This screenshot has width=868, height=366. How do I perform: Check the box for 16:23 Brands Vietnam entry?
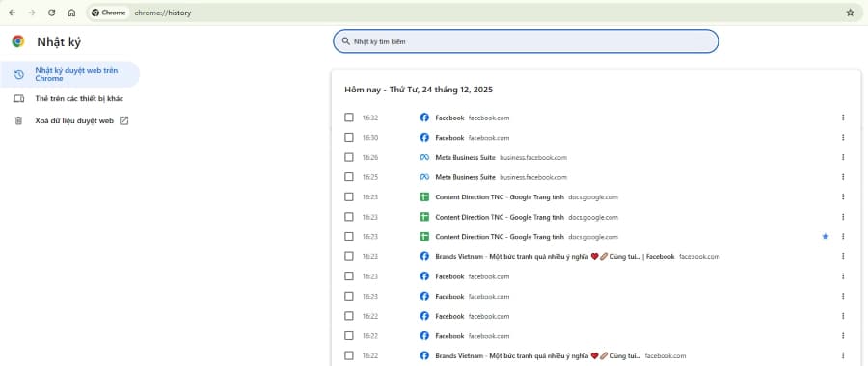pos(349,256)
